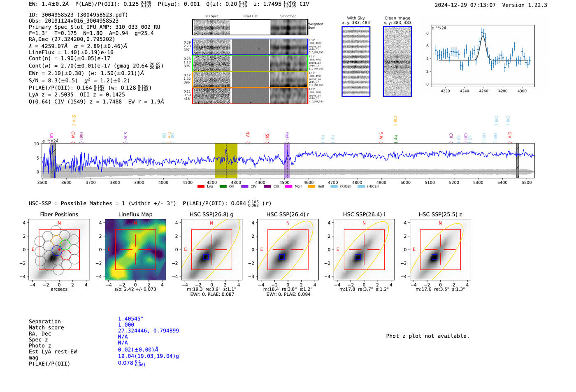Click the blue circled fiber in Fiber Positions
This screenshot has height=392, width=576.
[57, 250]
